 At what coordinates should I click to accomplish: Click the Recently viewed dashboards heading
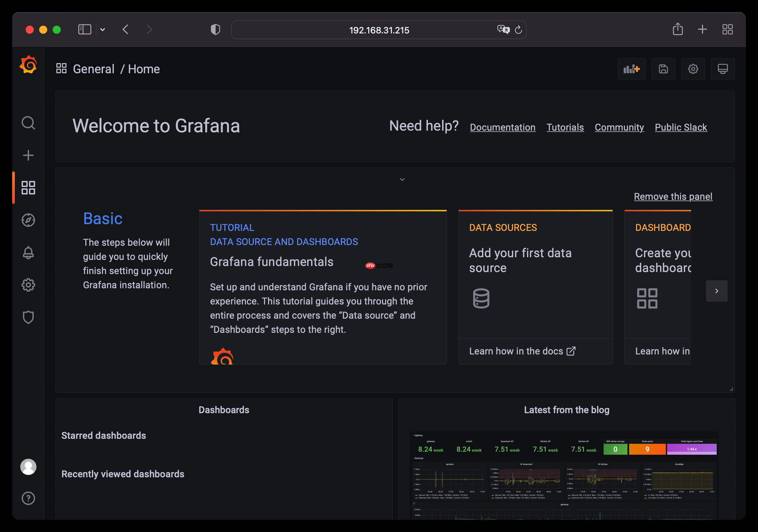(x=123, y=474)
